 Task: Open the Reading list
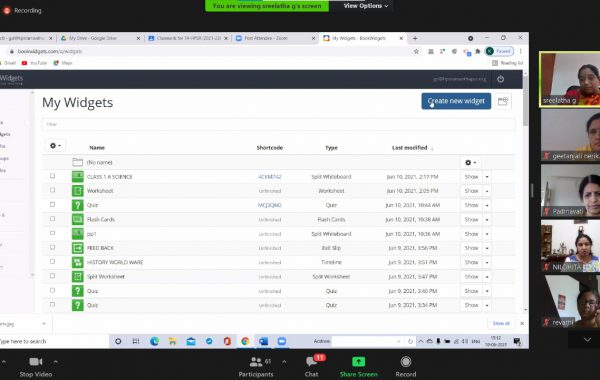point(507,63)
